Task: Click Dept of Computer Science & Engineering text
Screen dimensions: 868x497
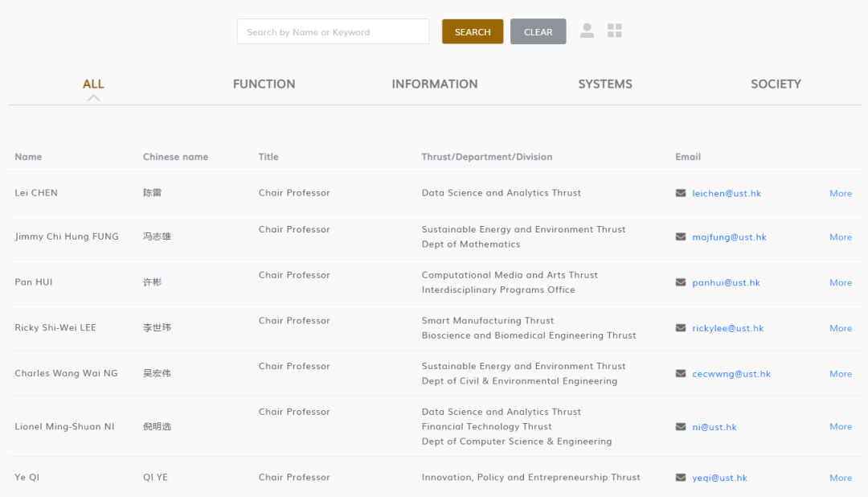Action: coord(517,441)
